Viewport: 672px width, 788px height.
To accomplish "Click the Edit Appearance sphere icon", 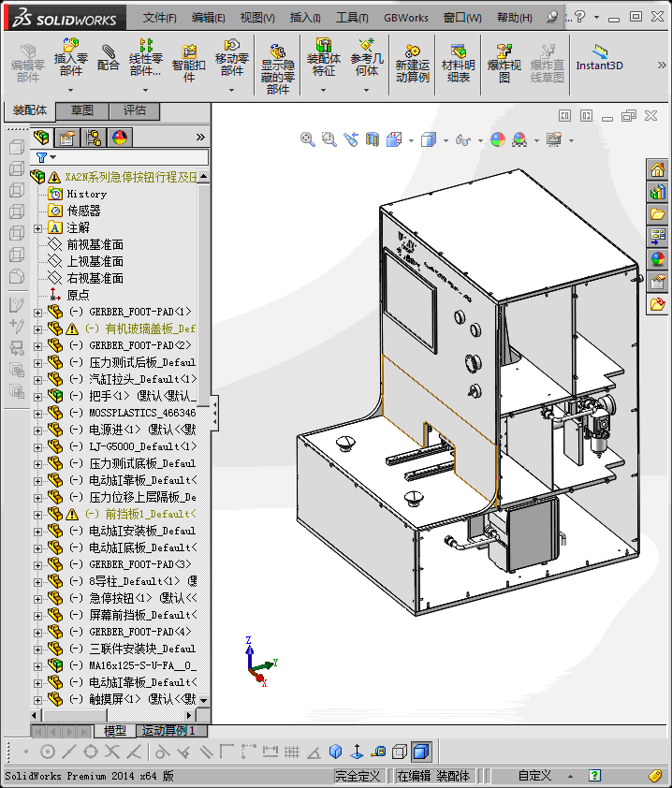I will click(498, 139).
